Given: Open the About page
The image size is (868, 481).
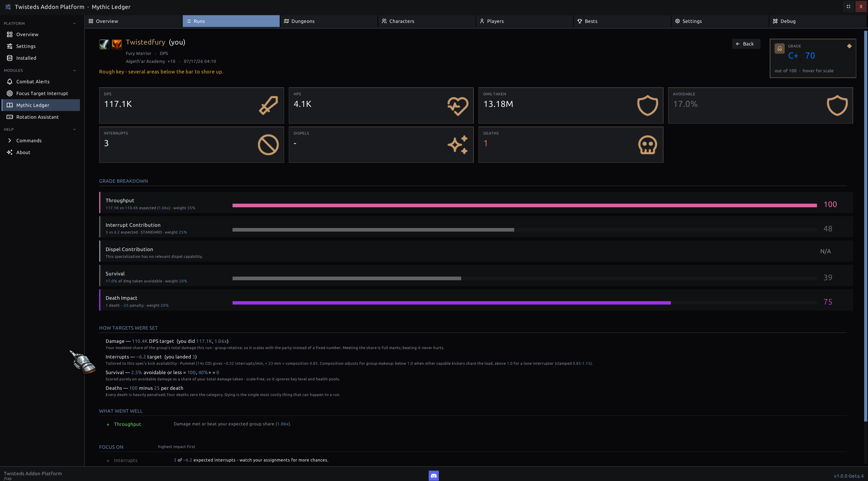Looking at the screenshot, I should [x=41, y=152].
